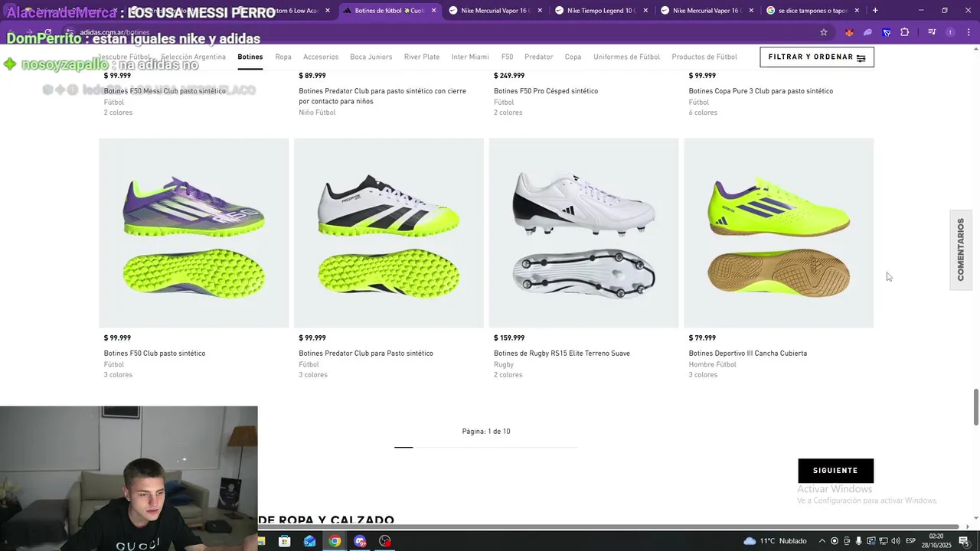980x551 pixels.
Task: Open the clock showing 02:20
Action: pyautogui.click(x=936, y=541)
